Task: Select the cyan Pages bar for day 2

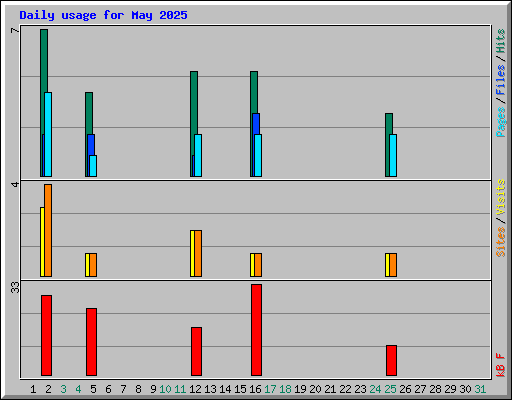Action: (x=48, y=134)
